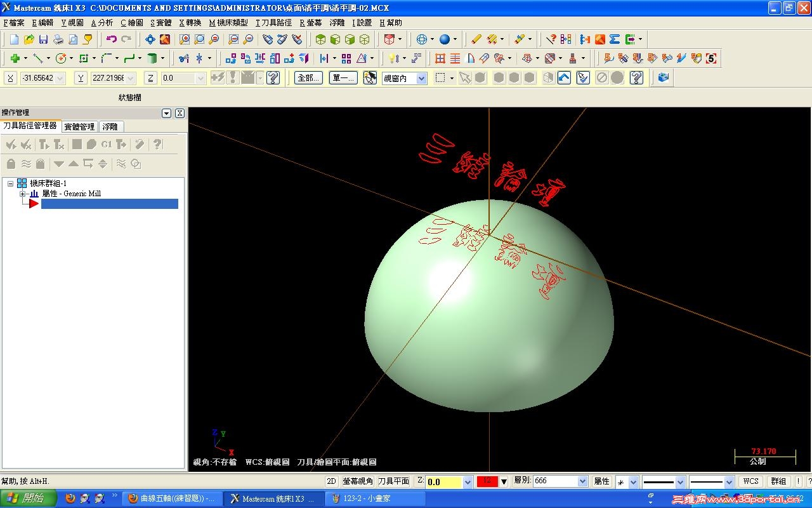
Task: Open the rectangle selection method dropdown arrow
Action: [x=452, y=78]
